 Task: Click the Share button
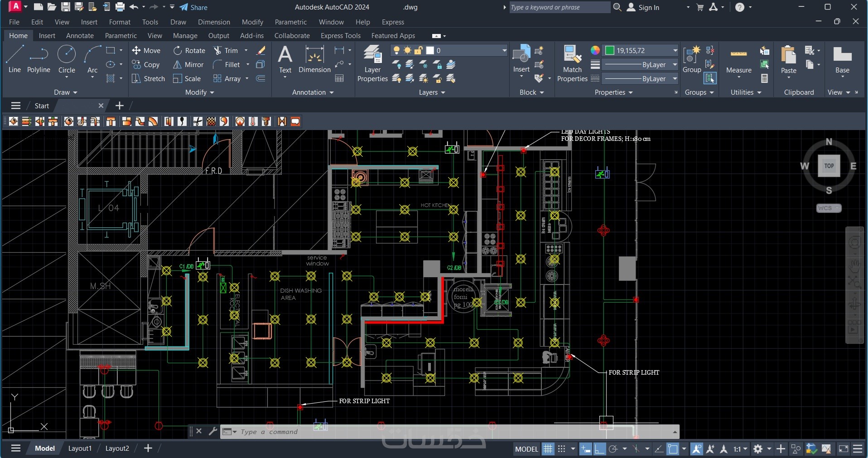coord(193,7)
